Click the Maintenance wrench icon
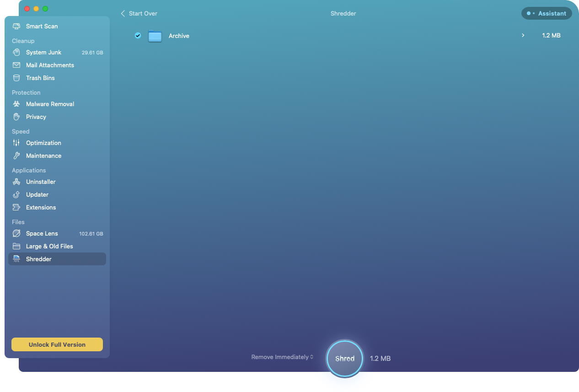The height and width of the screenshot is (392, 579). [16, 156]
